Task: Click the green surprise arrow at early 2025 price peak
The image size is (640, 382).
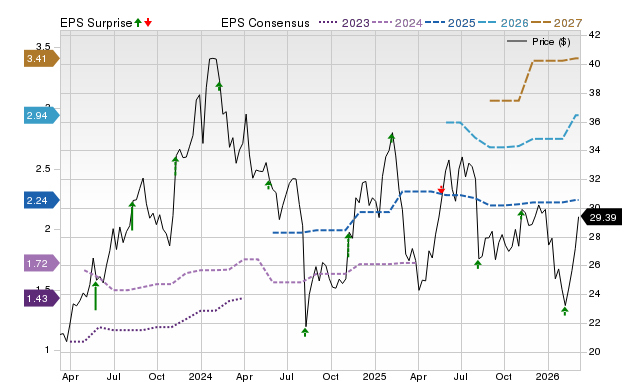Action: (x=392, y=137)
